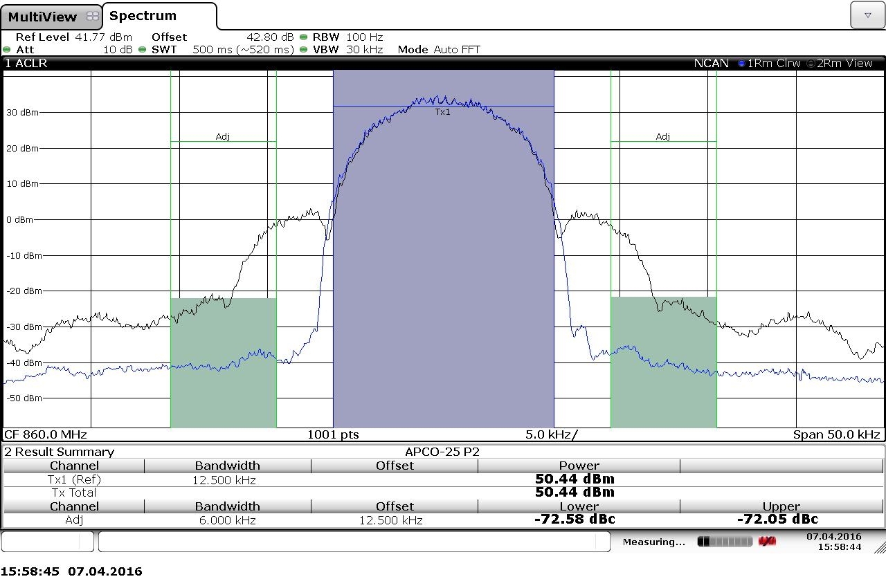Click the date and time 07.04.2016 display

[834, 542]
